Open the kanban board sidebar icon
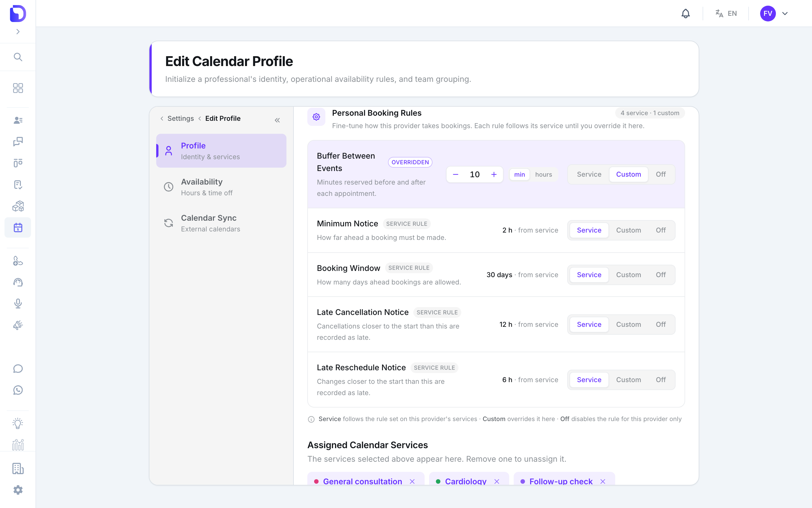This screenshot has height=508, width=812. 18,163
